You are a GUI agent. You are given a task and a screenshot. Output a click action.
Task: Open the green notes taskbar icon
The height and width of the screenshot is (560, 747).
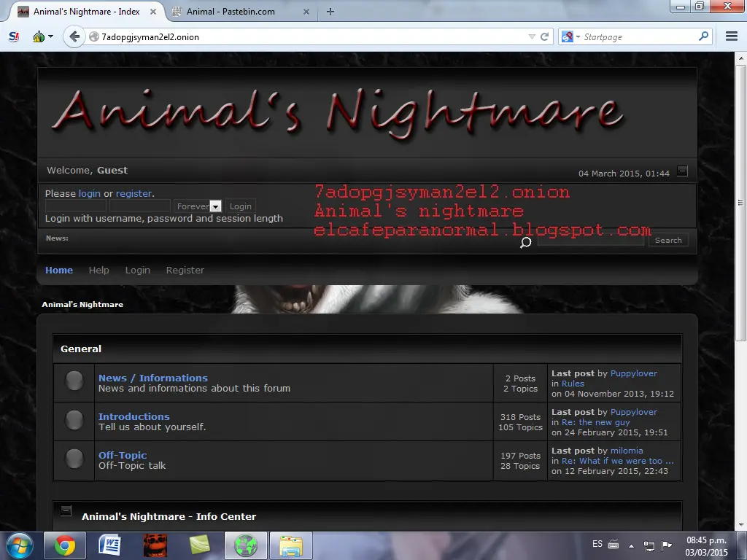tap(200, 545)
